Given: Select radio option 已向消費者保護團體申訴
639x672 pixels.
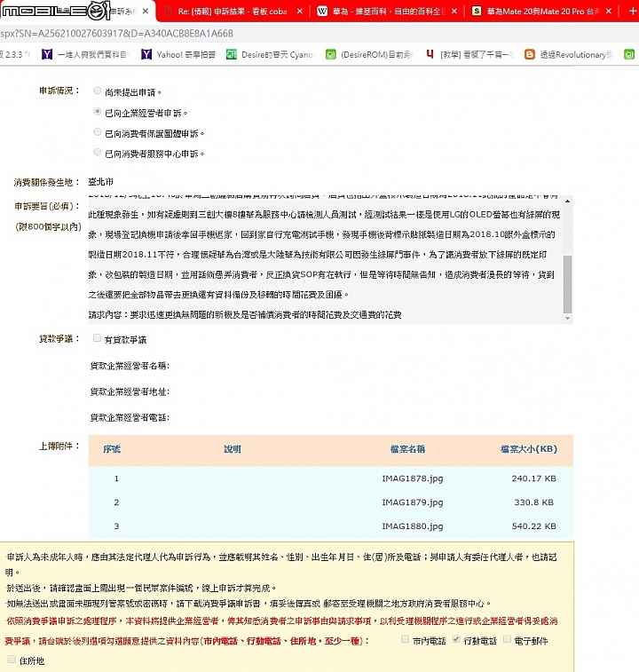Looking at the screenshot, I should coord(98,132).
